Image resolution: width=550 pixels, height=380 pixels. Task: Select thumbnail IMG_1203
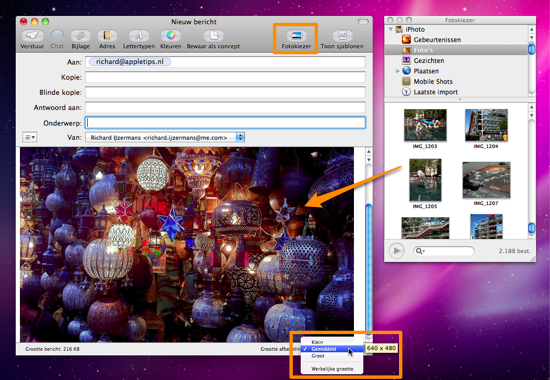click(425, 125)
